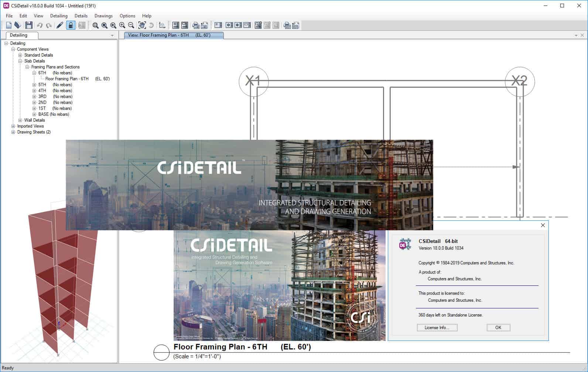
Task: Click the License Info... button
Action: point(437,328)
